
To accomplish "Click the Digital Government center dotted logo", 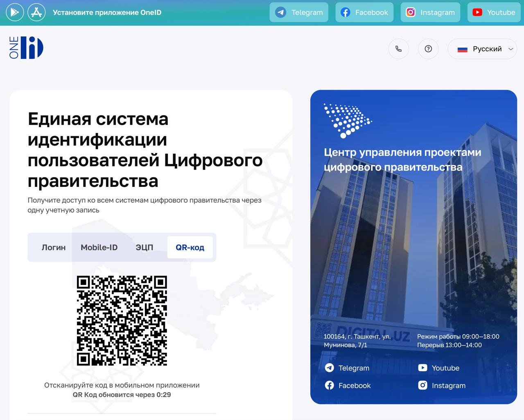I will (x=348, y=120).
